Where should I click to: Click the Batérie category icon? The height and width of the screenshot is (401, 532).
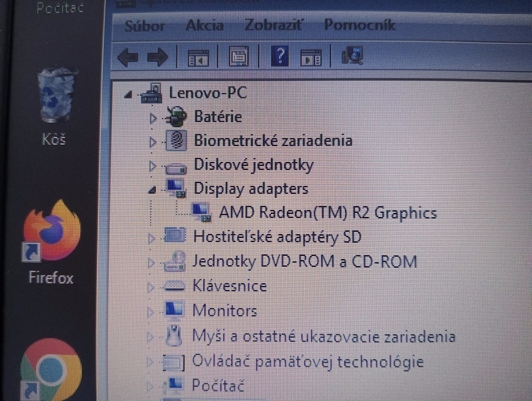click(176, 116)
